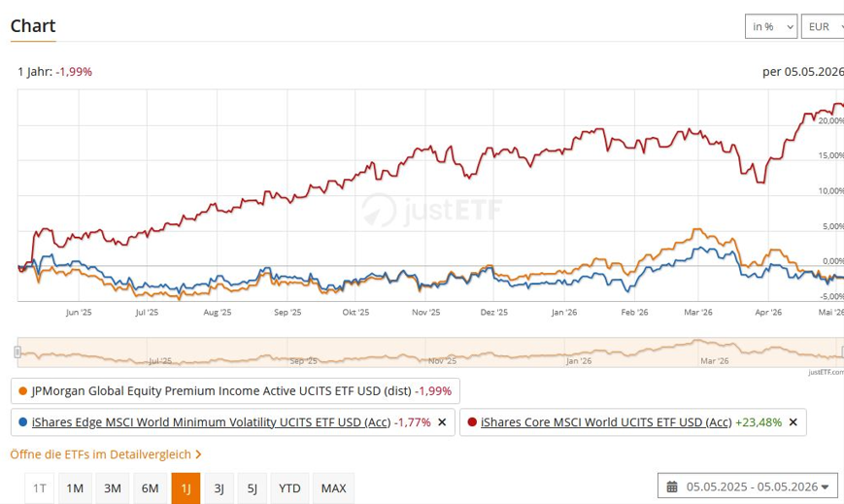Click the blue iShares Edge legend dot

[x=22, y=422]
